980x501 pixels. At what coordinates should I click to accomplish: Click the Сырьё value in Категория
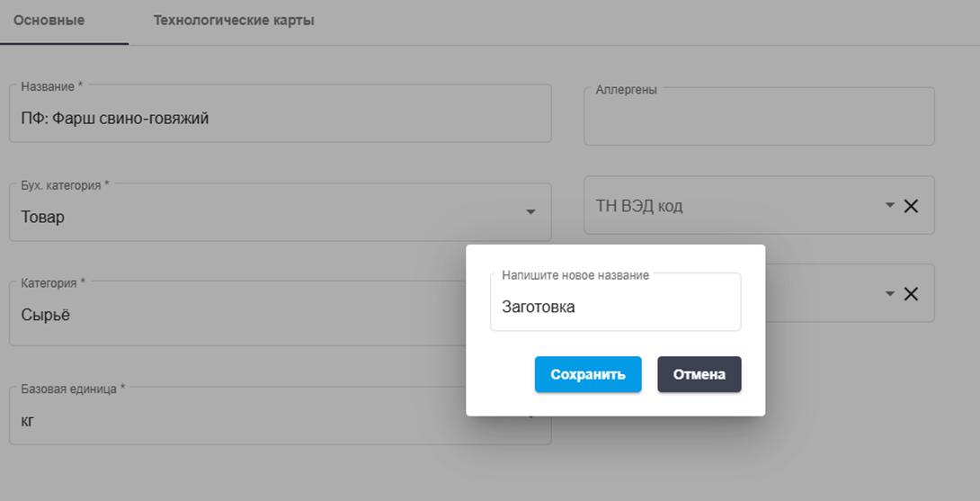[46, 315]
